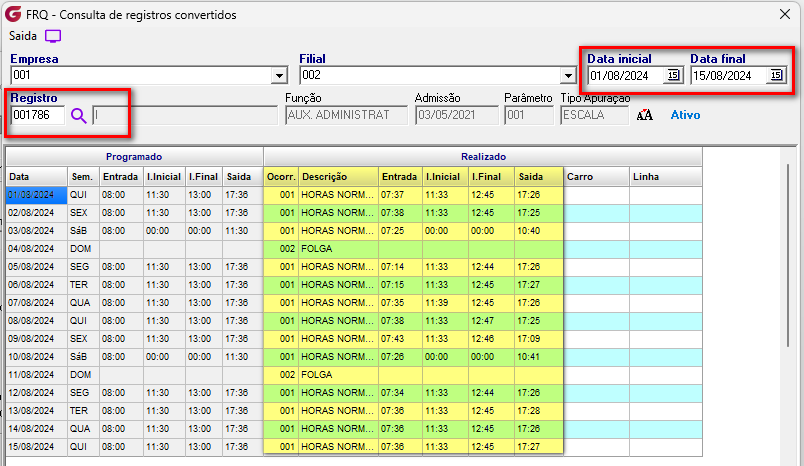Click the Parâmetro field 001
The height and width of the screenshot is (466, 804).
(x=529, y=115)
